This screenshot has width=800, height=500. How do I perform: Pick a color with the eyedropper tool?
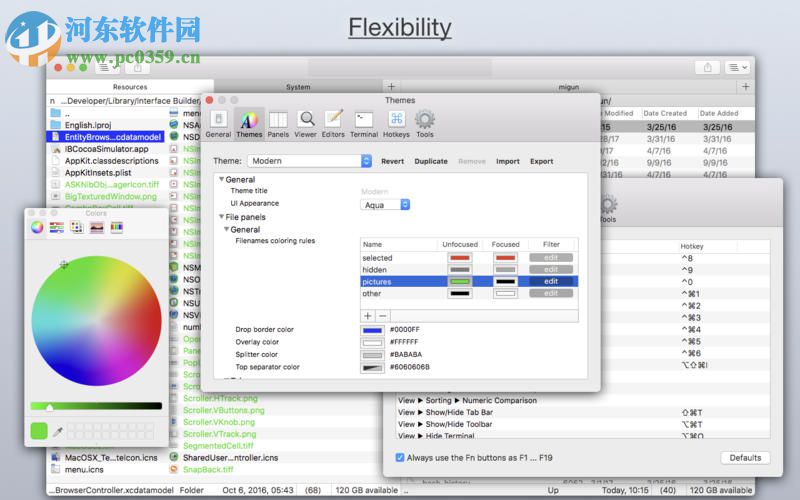click(x=58, y=432)
